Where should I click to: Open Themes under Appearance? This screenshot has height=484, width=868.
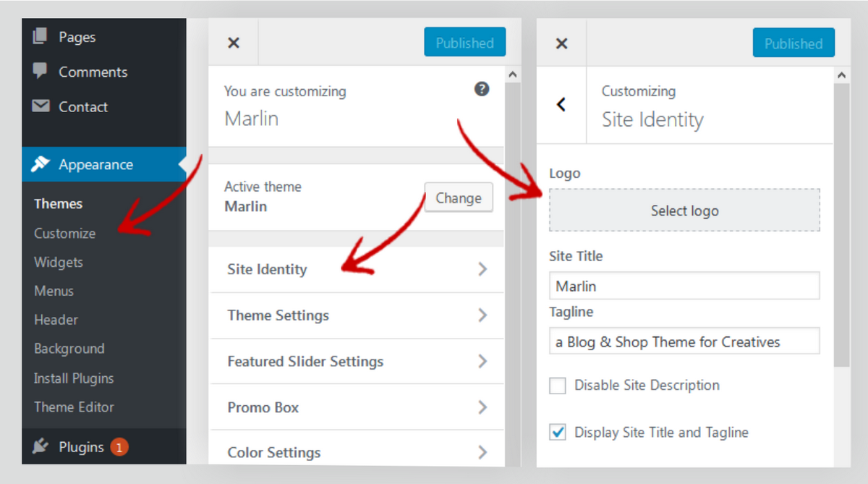point(58,204)
